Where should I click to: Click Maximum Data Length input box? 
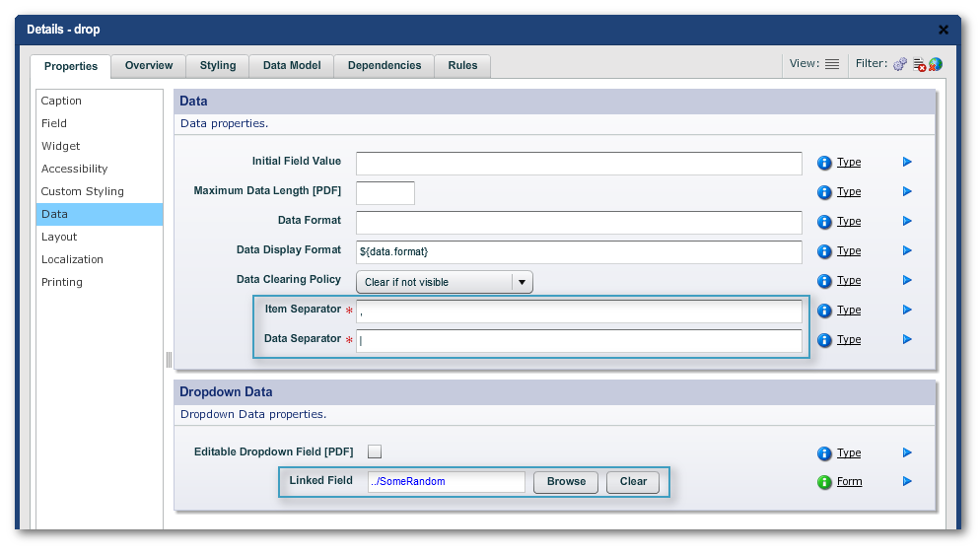coord(385,193)
